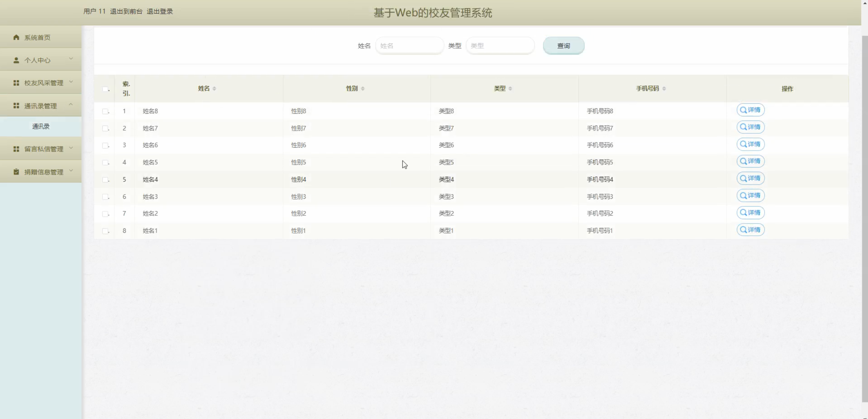This screenshot has width=868, height=419.
Task: Click the home icon beside 系统首页
Action: (16, 37)
